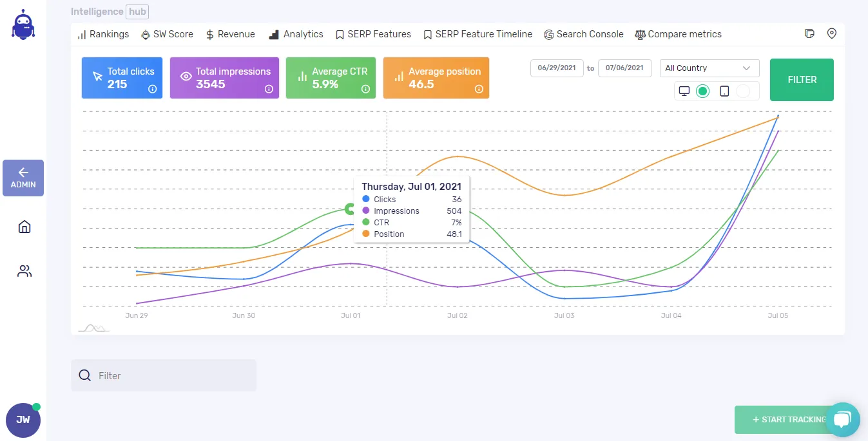This screenshot has width=868, height=441.
Task: Expand the All Country dropdown
Action: [x=709, y=68]
